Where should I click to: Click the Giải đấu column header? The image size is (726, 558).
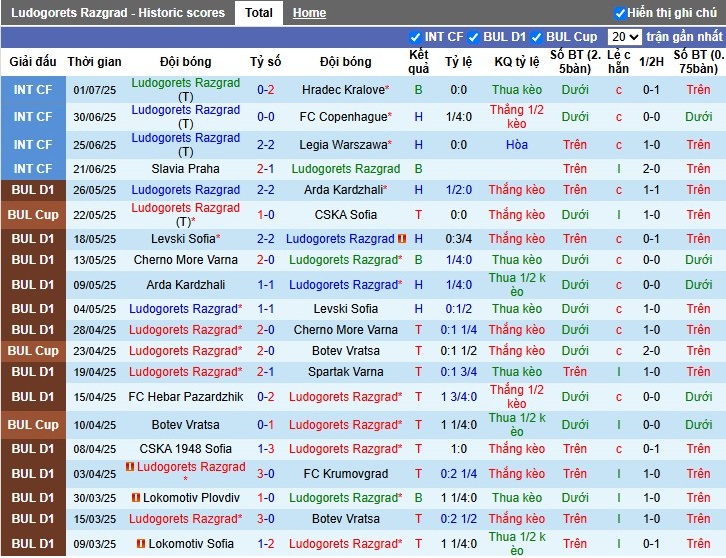tap(33, 62)
